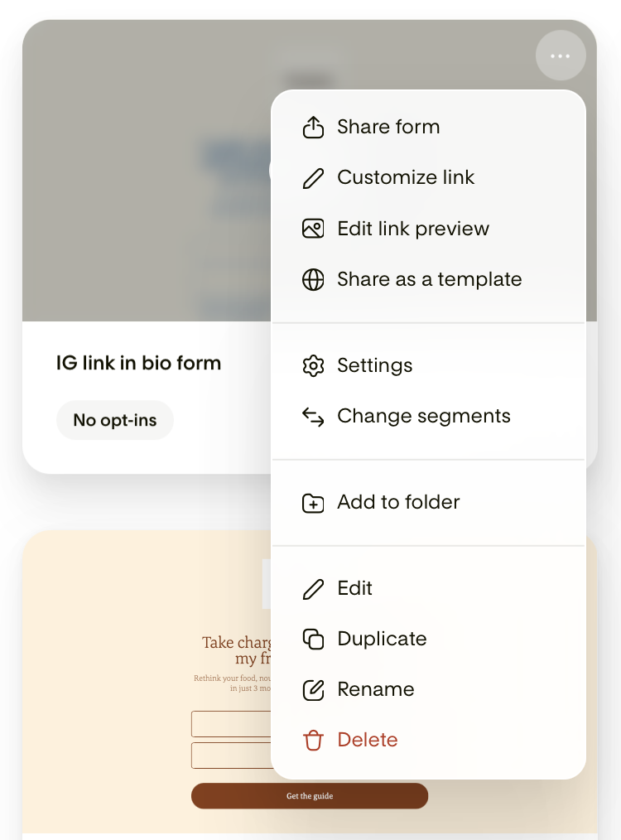Select Share form menu entry

click(428, 127)
